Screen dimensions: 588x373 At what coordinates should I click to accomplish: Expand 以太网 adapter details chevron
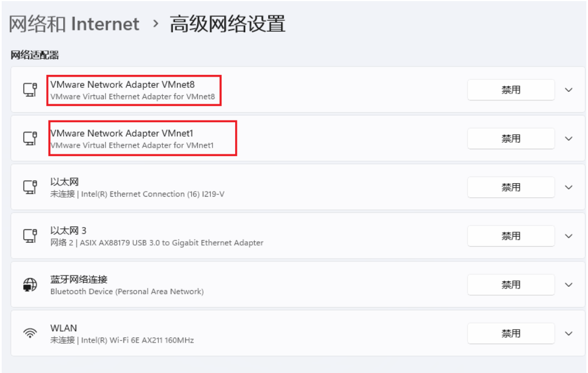point(568,188)
